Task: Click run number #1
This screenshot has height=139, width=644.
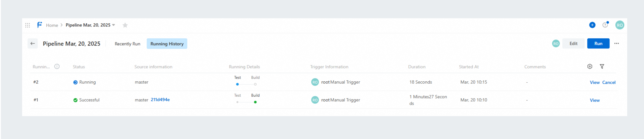Action: pos(36,100)
